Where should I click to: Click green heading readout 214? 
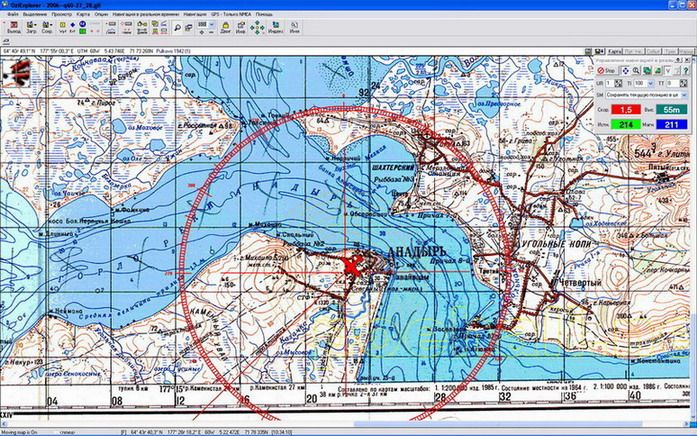(626, 124)
